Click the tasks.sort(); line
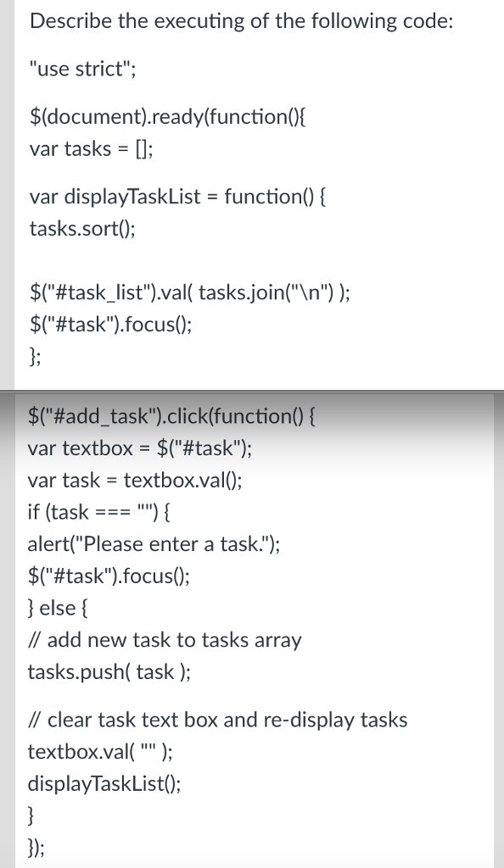The width and height of the screenshot is (504, 868). [82, 228]
